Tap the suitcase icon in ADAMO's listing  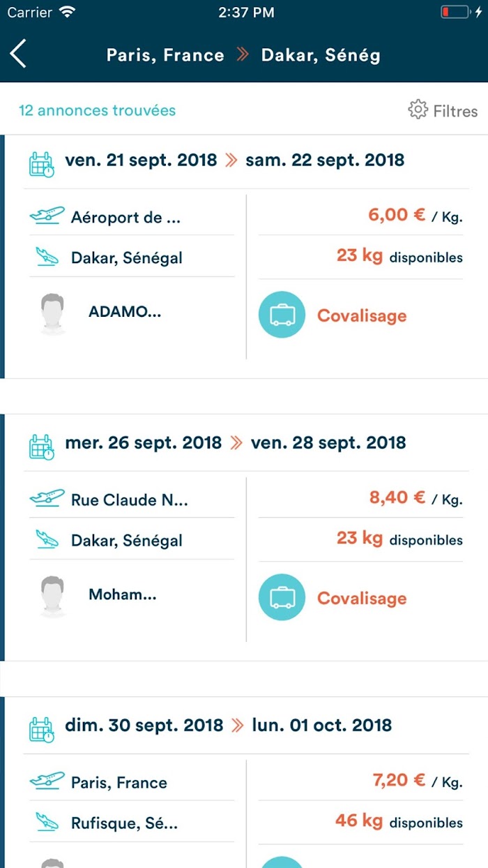click(282, 315)
